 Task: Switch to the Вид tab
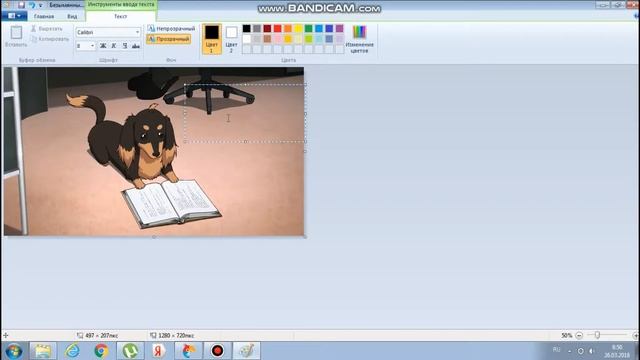72,16
